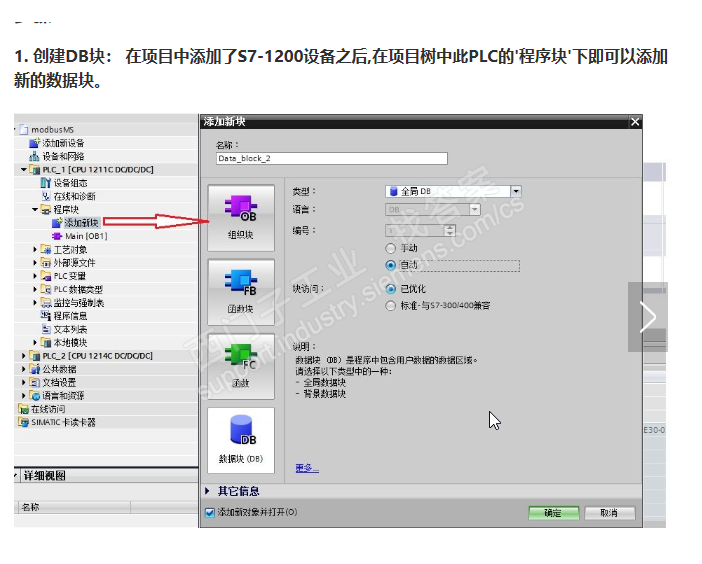Select 文本列表 tree entry
The width and height of the screenshot is (702, 564).
[x=70, y=329]
